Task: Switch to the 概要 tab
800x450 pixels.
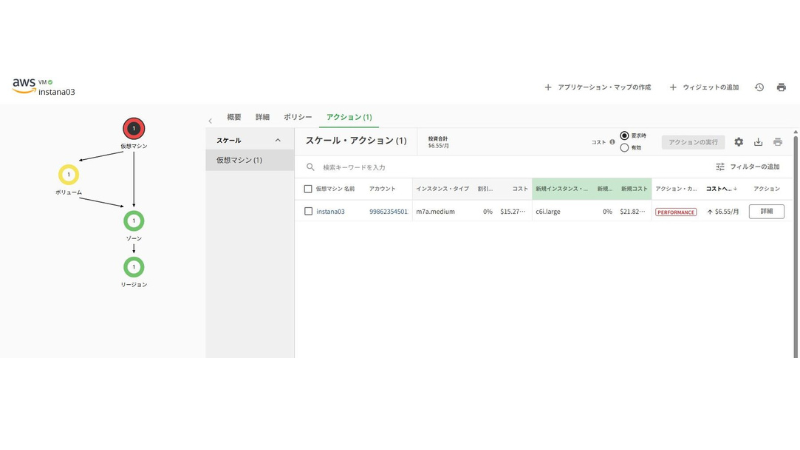Action: click(x=234, y=117)
